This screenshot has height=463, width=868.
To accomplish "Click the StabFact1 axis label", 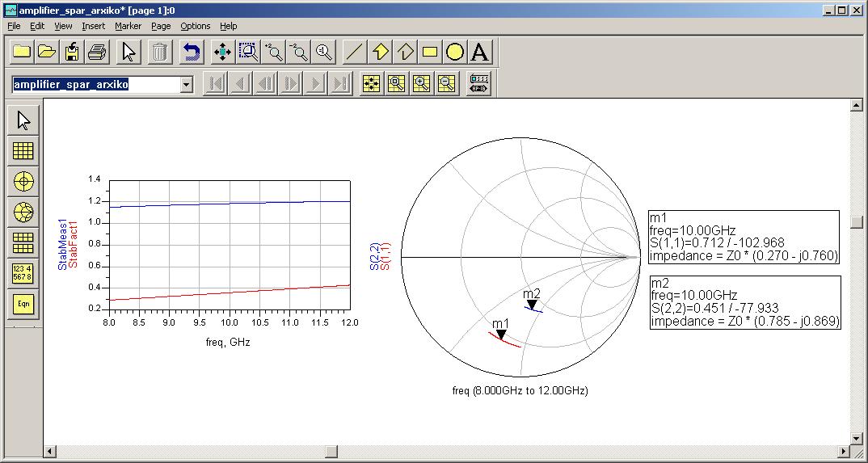I will pos(72,244).
